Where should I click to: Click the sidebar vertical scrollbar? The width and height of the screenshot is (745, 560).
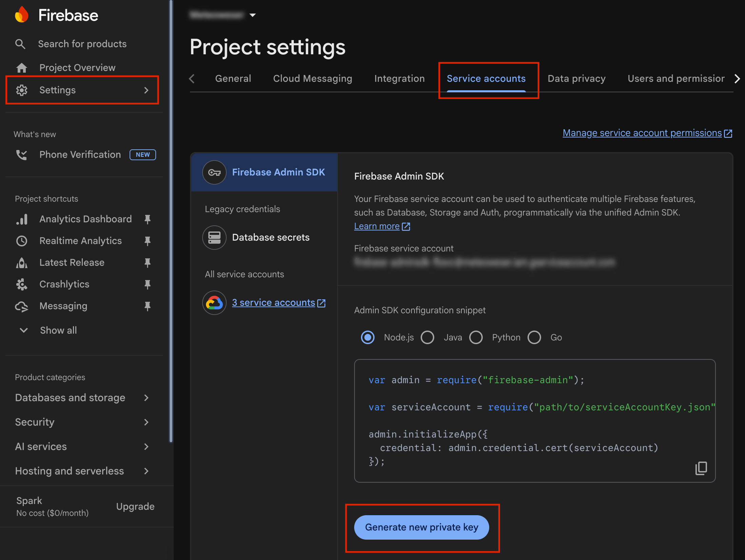pos(171,221)
